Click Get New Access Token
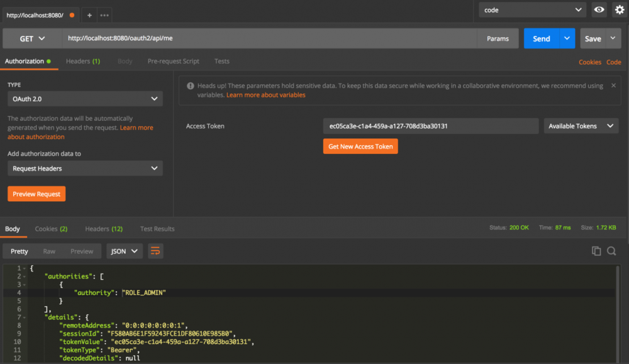The width and height of the screenshot is (629, 364). [x=360, y=146]
